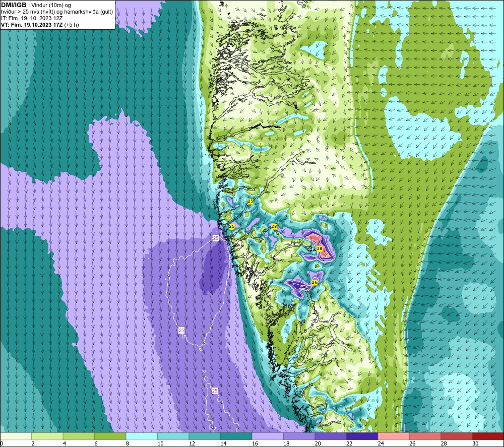Click the legend number 14

[223, 443]
